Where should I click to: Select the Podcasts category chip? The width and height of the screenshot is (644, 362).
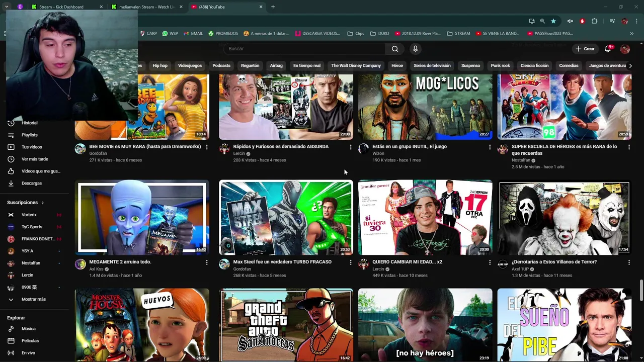click(x=221, y=65)
